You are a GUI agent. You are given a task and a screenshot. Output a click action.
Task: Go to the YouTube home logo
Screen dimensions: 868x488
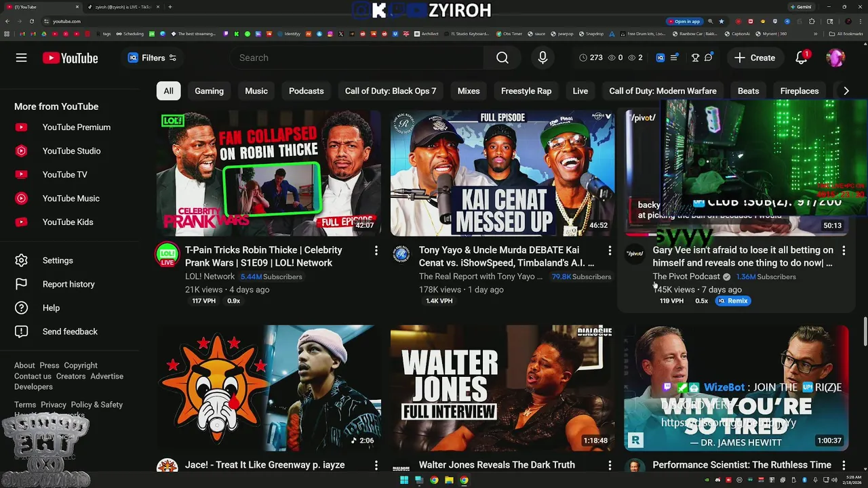70,58
